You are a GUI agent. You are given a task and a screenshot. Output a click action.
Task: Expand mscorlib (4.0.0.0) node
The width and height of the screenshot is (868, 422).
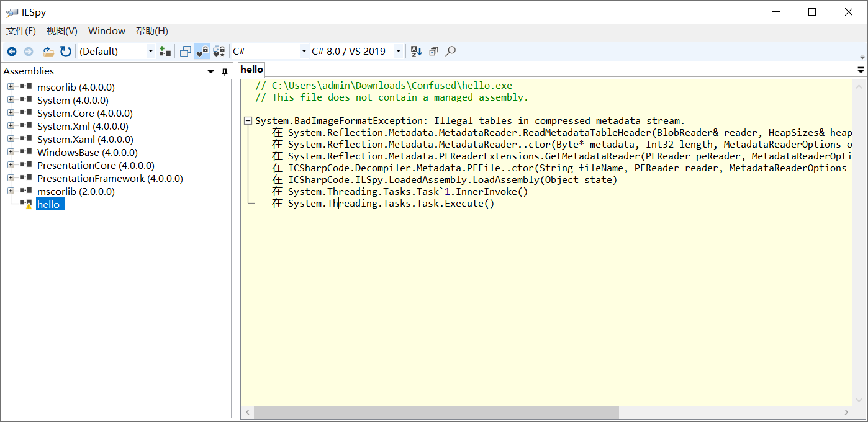[11, 87]
